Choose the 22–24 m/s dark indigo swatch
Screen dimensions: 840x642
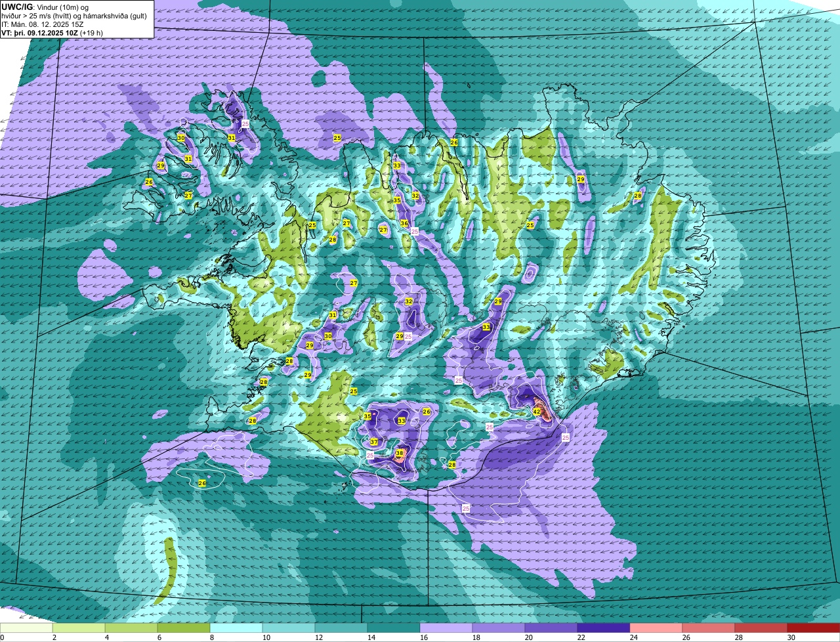pos(604,628)
